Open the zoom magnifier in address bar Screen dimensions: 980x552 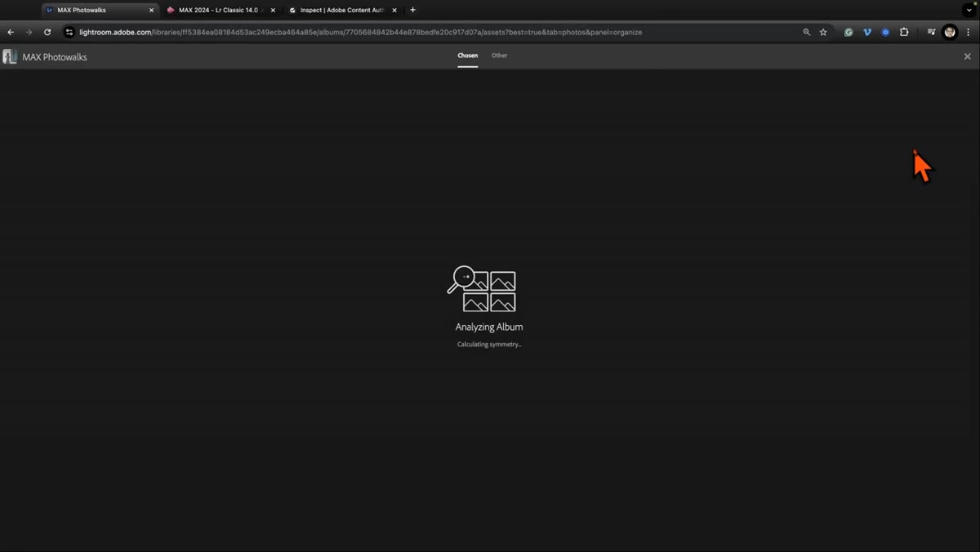click(x=807, y=32)
